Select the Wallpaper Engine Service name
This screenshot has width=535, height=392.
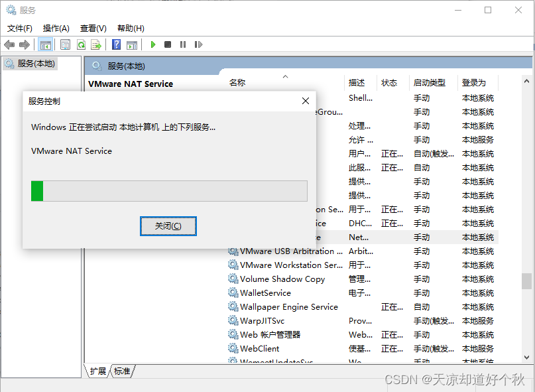288,307
